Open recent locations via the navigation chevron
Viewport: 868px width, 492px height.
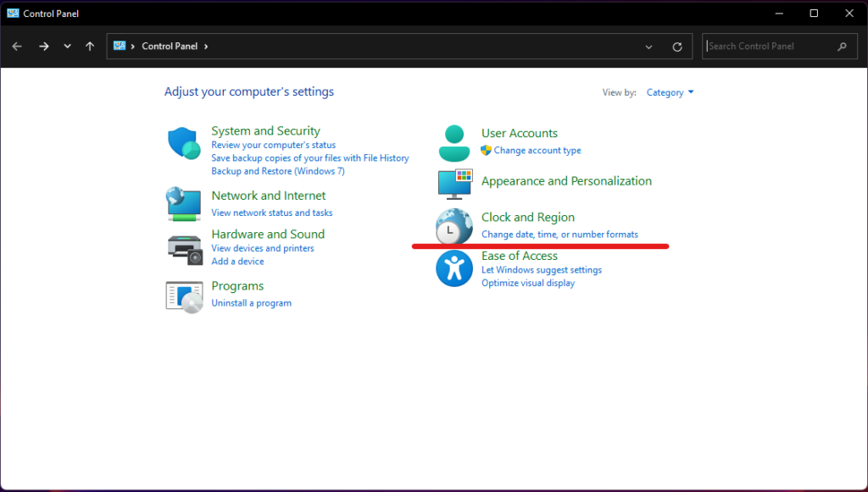67,46
